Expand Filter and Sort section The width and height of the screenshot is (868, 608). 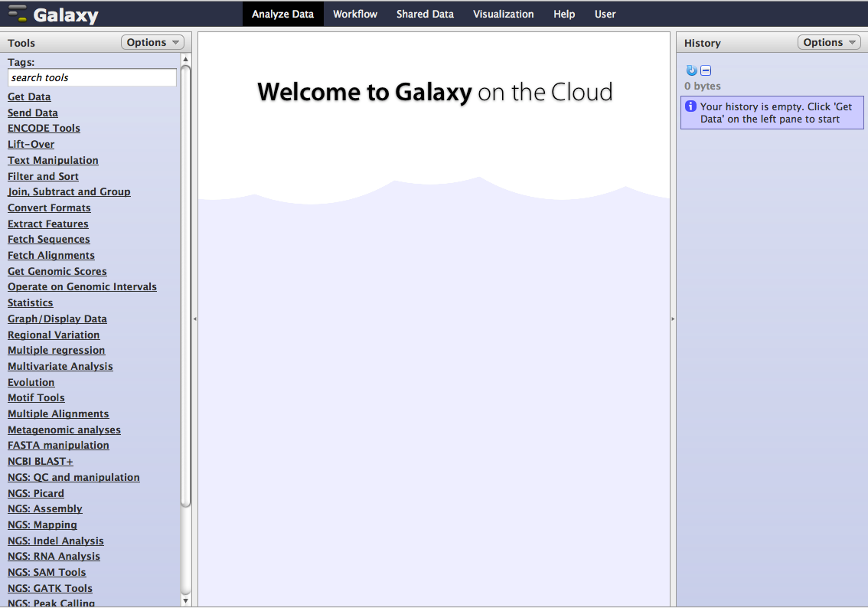pos(43,177)
